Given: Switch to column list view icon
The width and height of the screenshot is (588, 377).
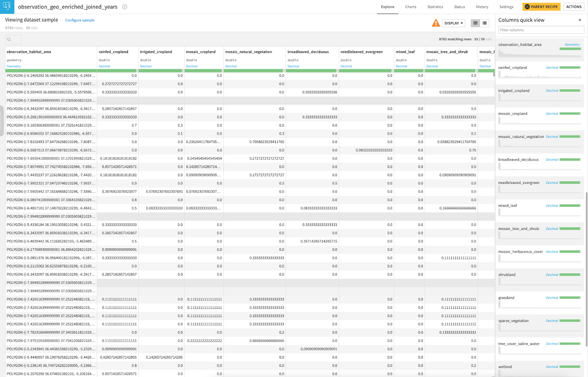Looking at the screenshot, I should point(485,23).
